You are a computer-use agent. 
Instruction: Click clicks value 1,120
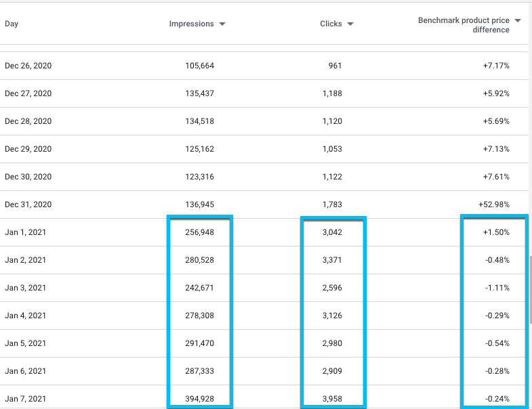pyautogui.click(x=332, y=121)
